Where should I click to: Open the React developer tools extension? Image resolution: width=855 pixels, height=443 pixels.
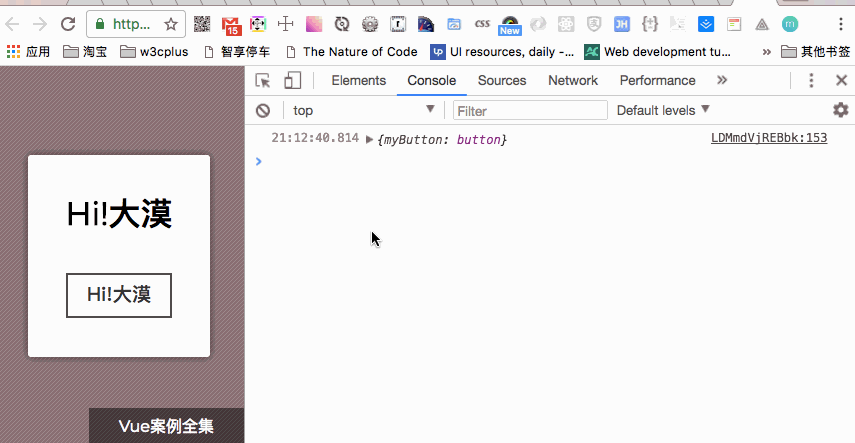pos(566,24)
